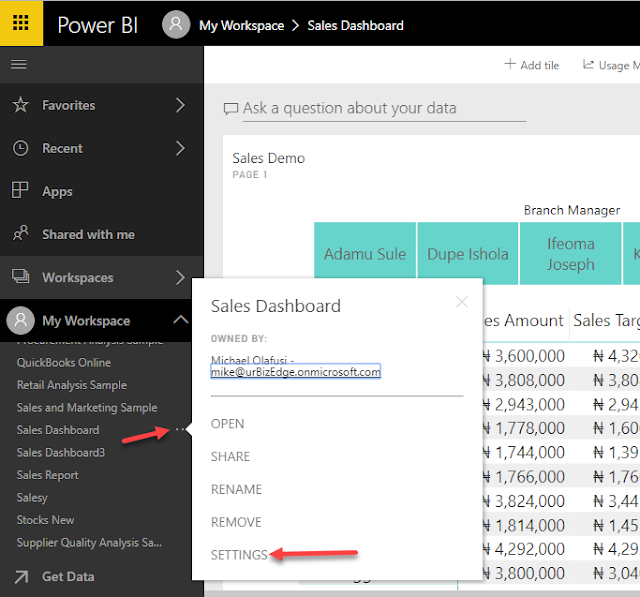
Task: Collapse the My Workspace section
Action: 180,320
